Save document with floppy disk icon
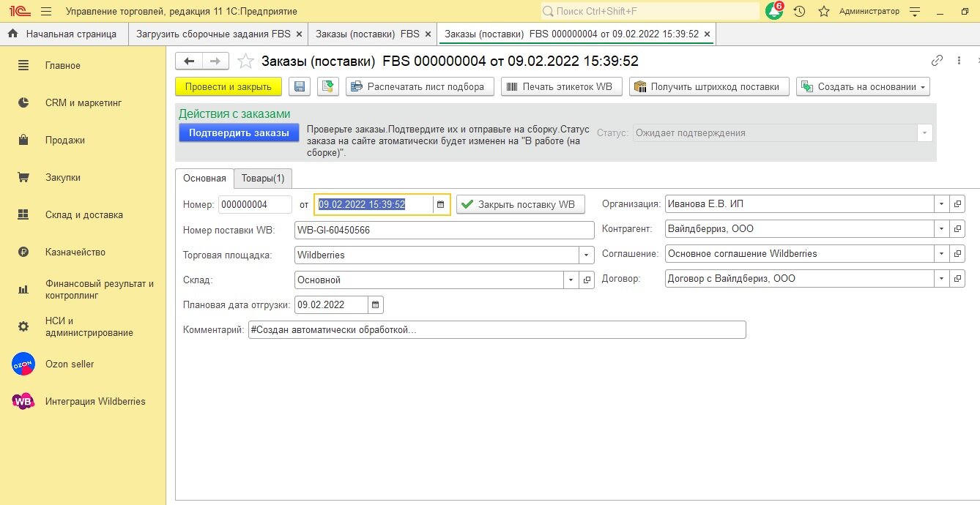The image size is (980, 505). [x=299, y=86]
